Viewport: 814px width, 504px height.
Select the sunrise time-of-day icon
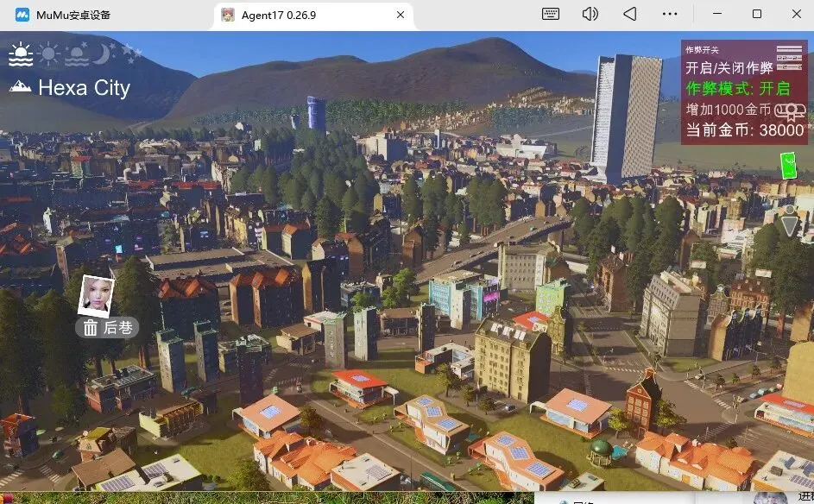[21, 54]
